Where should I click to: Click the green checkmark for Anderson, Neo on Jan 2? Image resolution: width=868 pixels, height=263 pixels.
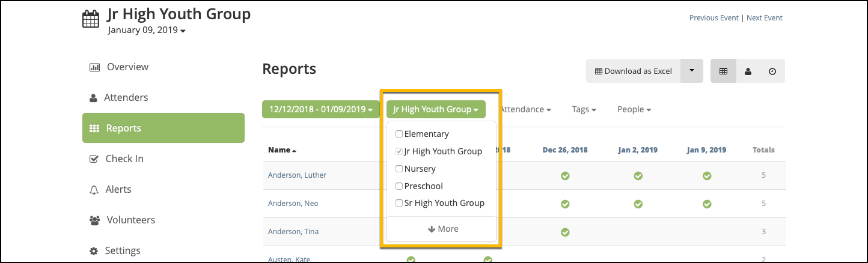point(638,204)
